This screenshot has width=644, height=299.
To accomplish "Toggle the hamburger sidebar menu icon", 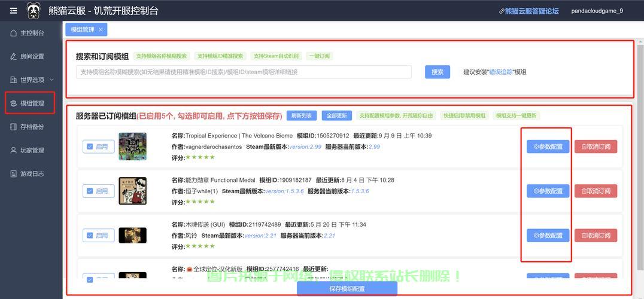I will tap(14, 11).
